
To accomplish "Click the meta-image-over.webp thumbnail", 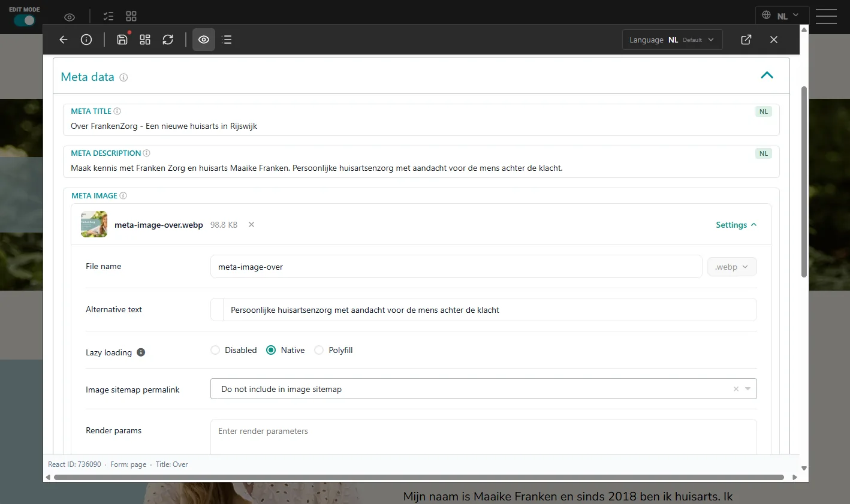I will tap(94, 224).
